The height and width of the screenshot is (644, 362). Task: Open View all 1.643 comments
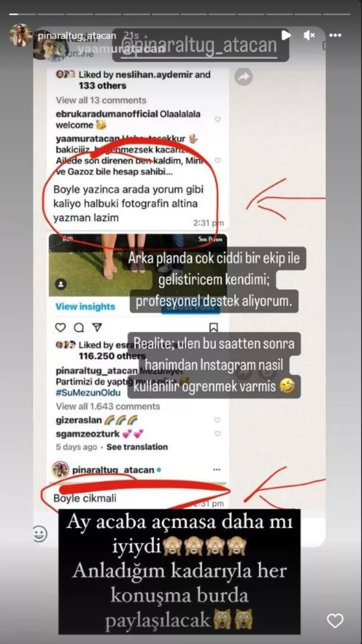click(x=108, y=406)
